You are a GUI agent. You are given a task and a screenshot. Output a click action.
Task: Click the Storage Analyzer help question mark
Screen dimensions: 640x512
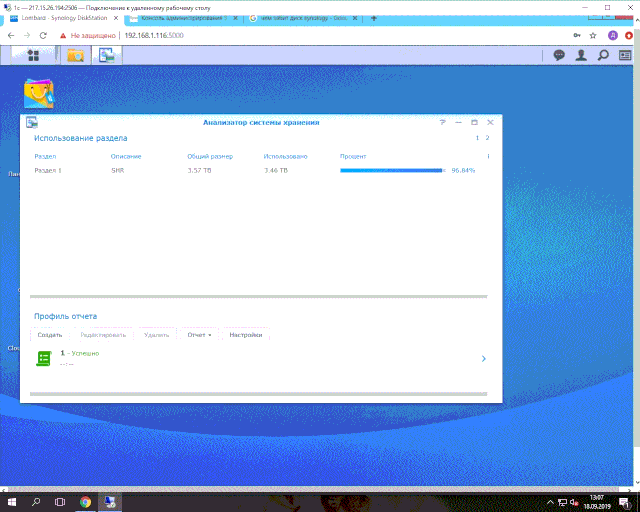(x=442, y=122)
